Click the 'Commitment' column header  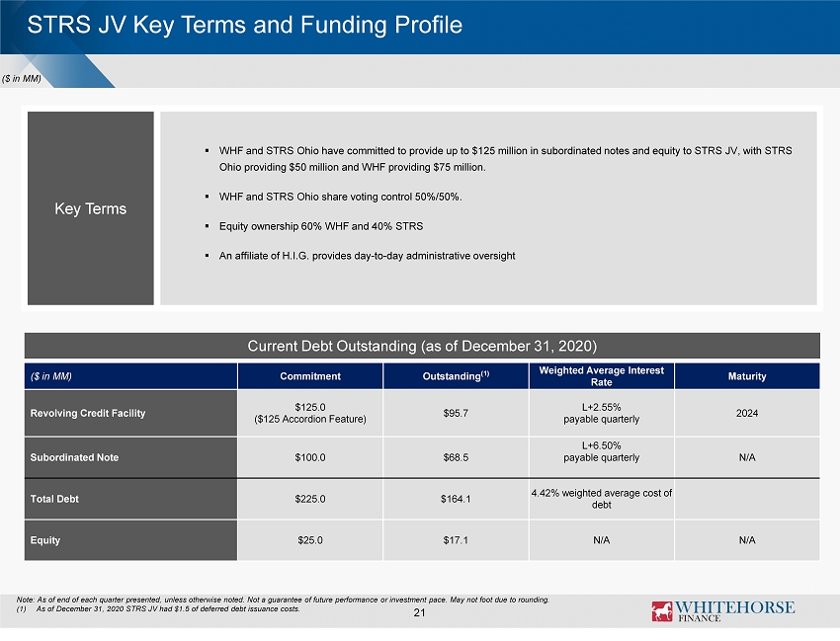point(310,376)
